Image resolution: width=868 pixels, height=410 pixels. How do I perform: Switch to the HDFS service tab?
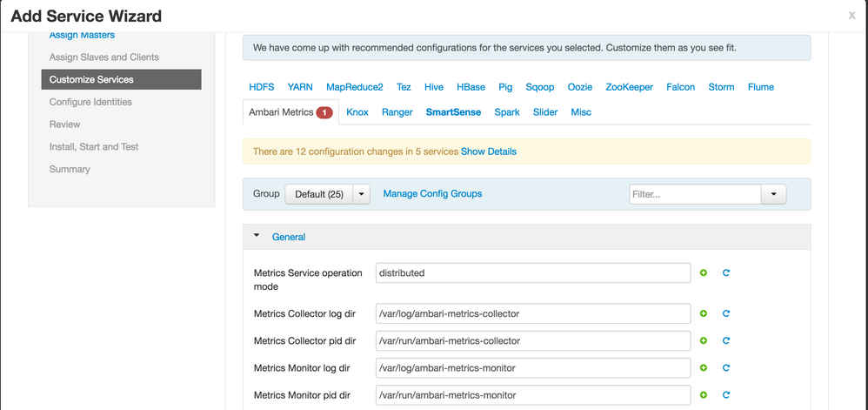261,87
